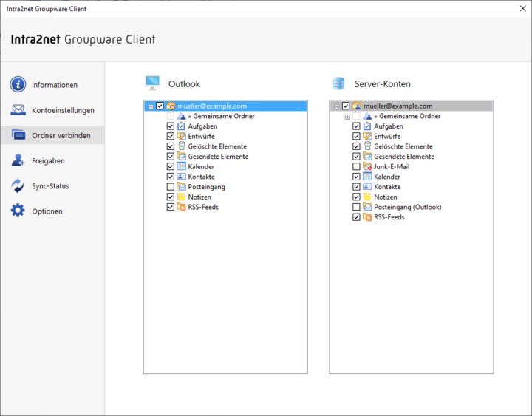Screen dimensions: 532x416
Task: Select Kontakte label in Outlook tree
Action: point(201,177)
